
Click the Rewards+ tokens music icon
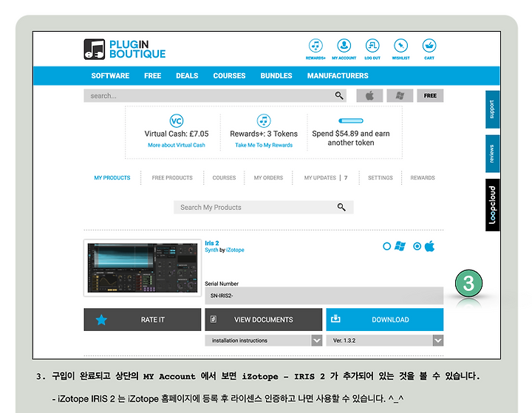tap(264, 121)
